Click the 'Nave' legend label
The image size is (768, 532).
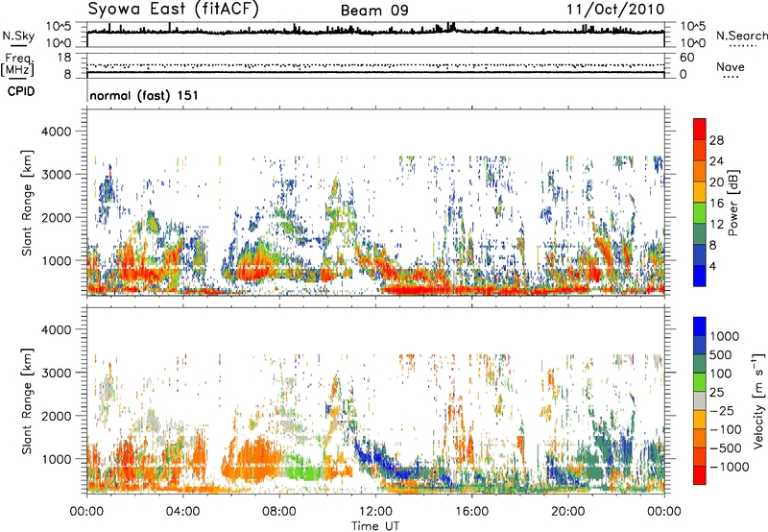(730, 66)
